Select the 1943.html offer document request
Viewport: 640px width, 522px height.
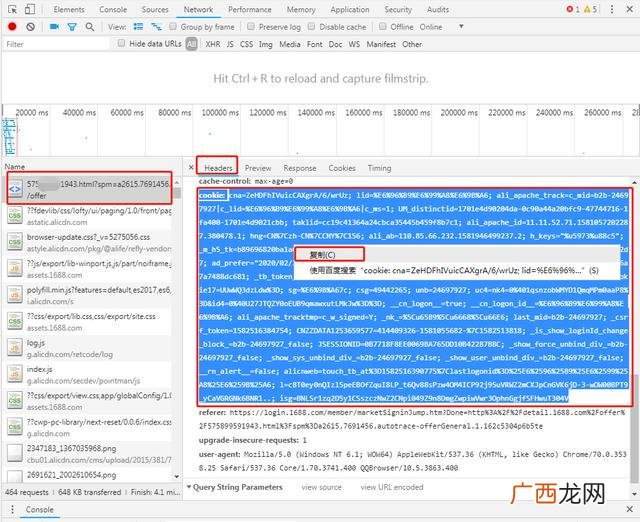[x=89, y=190]
